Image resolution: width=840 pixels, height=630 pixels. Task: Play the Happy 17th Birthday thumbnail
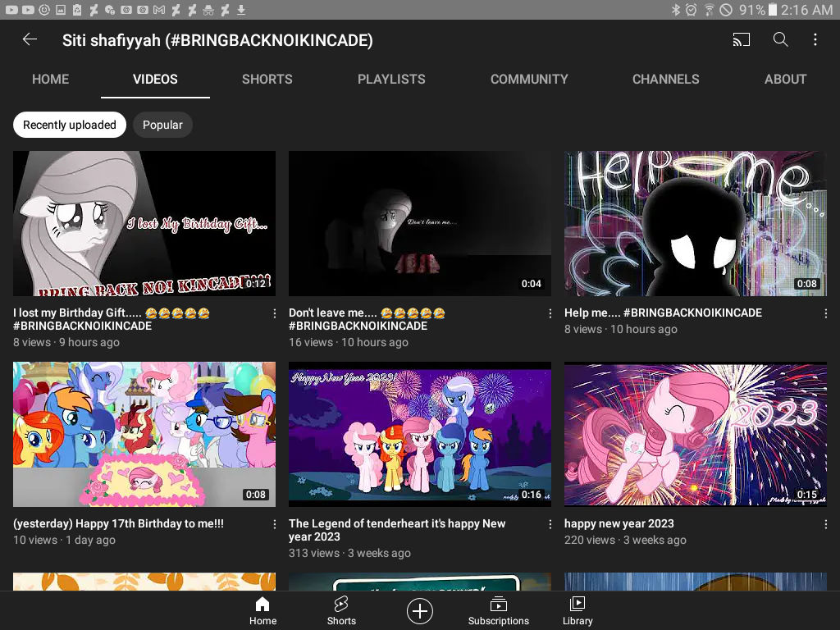(144, 435)
